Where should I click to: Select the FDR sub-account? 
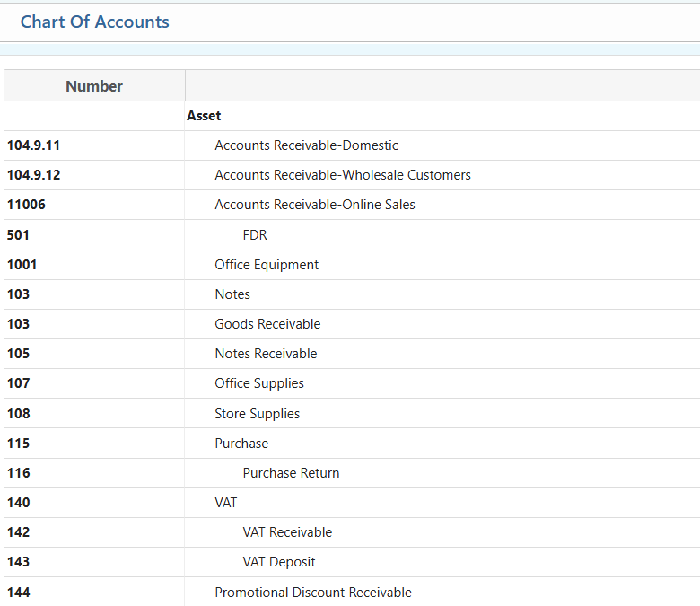pos(255,235)
